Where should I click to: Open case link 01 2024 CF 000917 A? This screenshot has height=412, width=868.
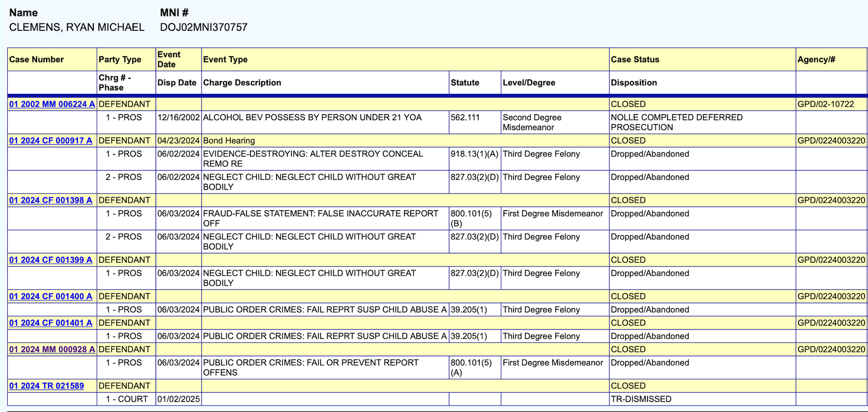50,141
